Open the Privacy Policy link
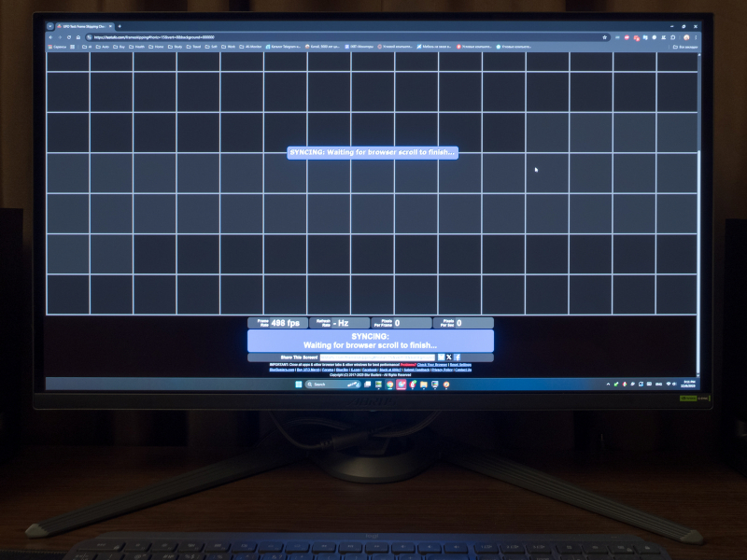 [442, 370]
